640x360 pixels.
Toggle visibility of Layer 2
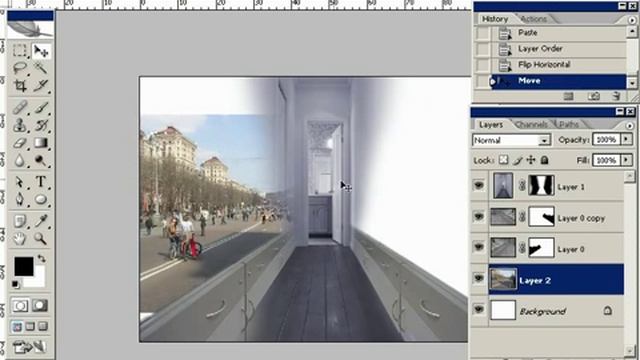pos(478,279)
